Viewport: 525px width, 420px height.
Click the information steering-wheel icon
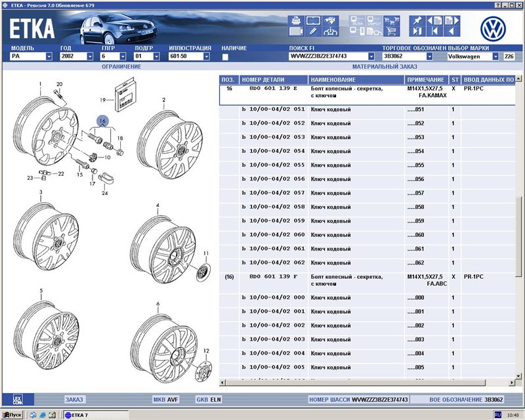(x=330, y=31)
